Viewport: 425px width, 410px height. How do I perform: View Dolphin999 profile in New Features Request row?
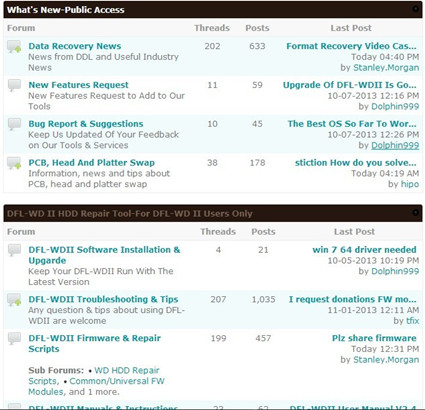[x=395, y=107]
